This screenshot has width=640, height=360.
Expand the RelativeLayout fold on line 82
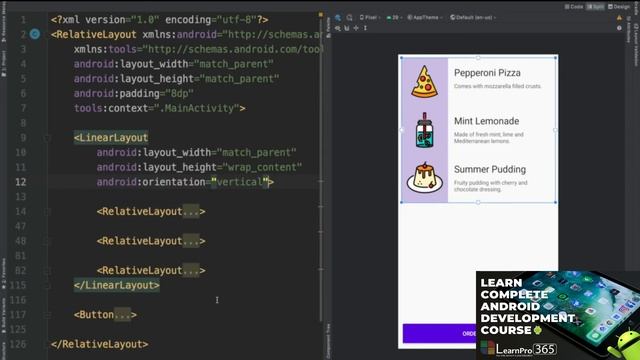[47, 271]
